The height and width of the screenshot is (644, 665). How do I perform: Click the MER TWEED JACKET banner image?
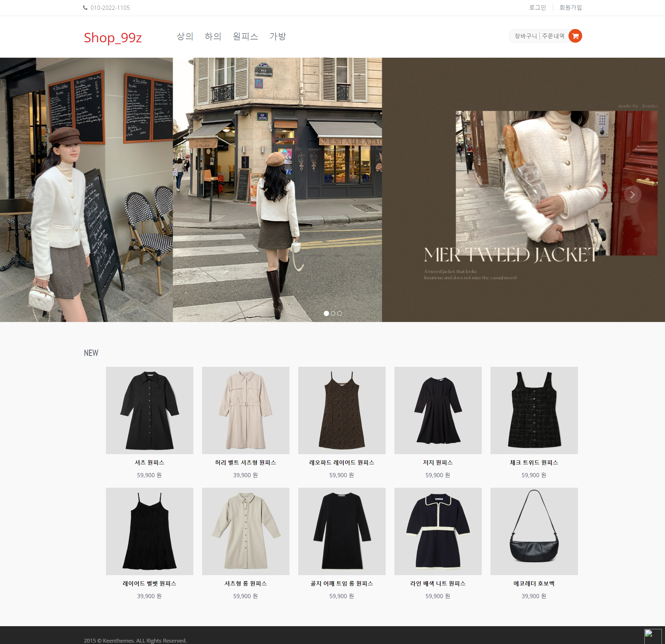pyautogui.click(x=332, y=190)
